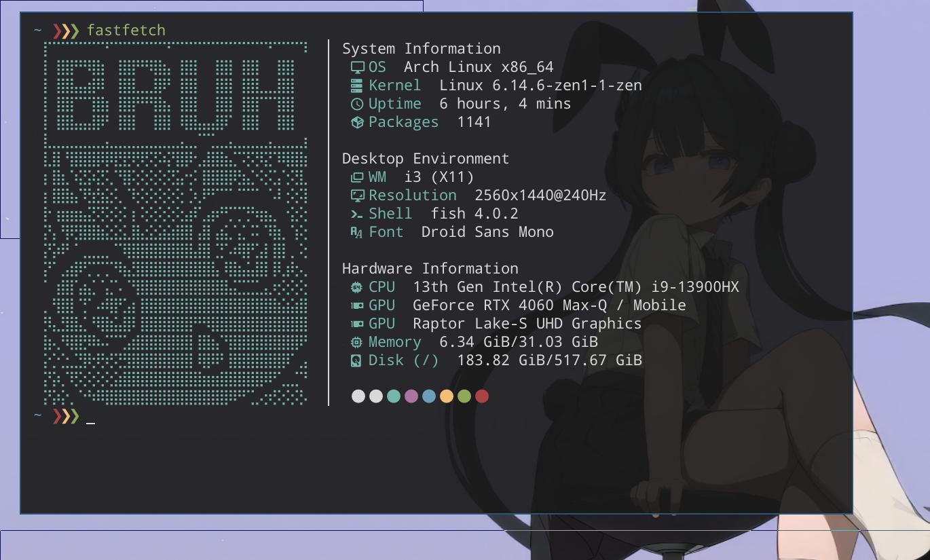Click the BRUH ASCII art logo

click(176, 223)
